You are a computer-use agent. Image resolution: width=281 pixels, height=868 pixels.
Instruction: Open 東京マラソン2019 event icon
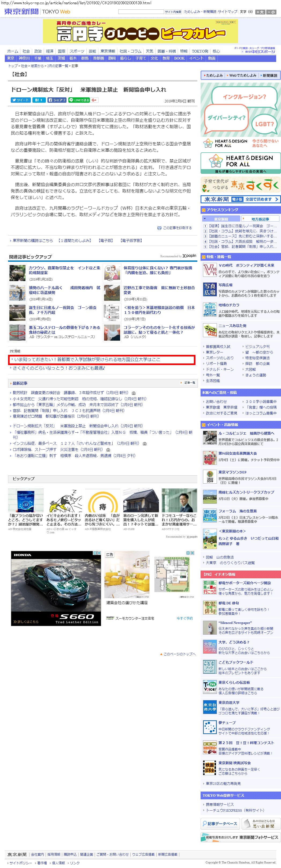click(x=210, y=476)
